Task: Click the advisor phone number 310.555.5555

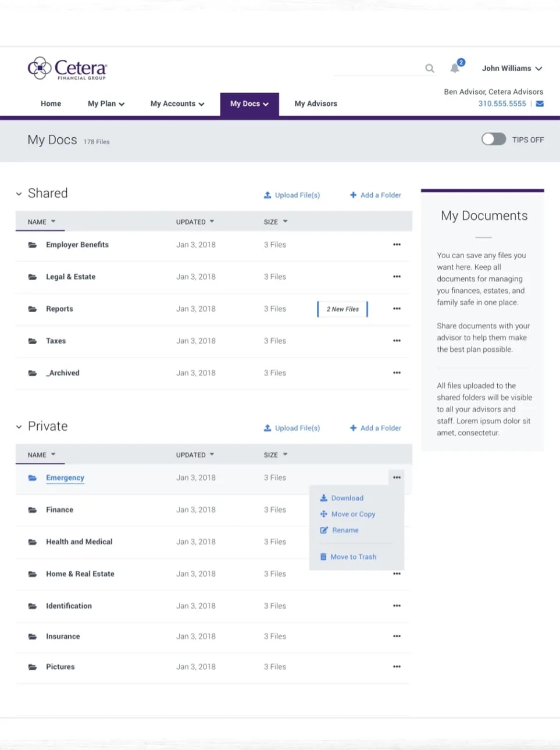Action: click(502, 104)
